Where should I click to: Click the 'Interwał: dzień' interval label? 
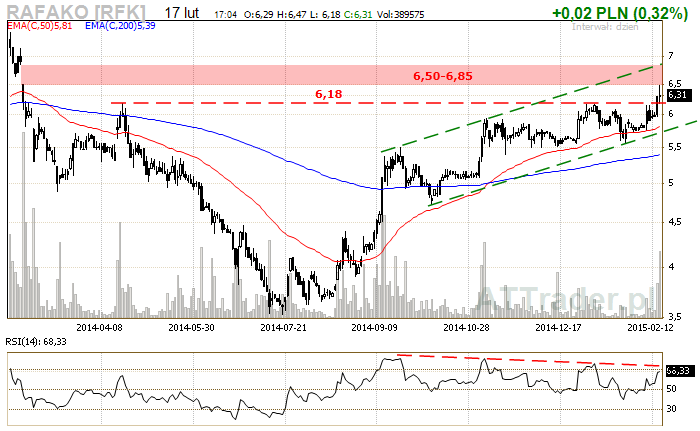point(605,26)
